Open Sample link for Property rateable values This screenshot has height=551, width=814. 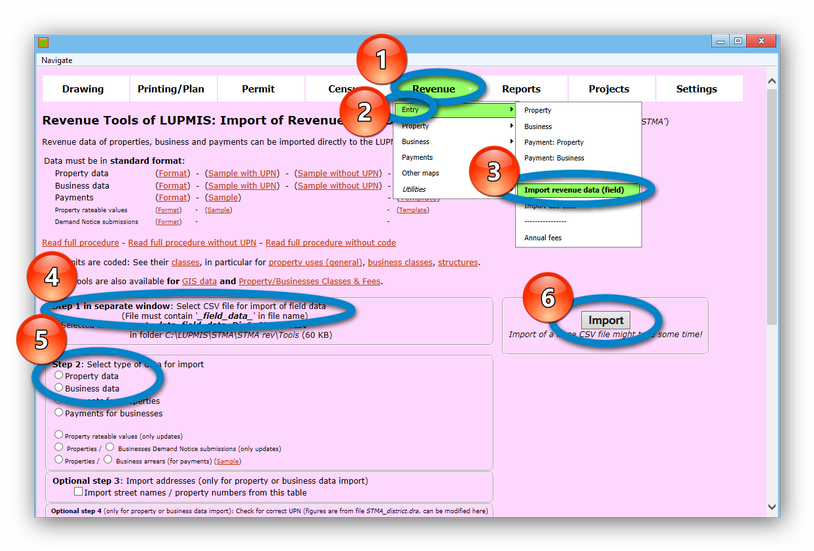[x=218, y=210]
